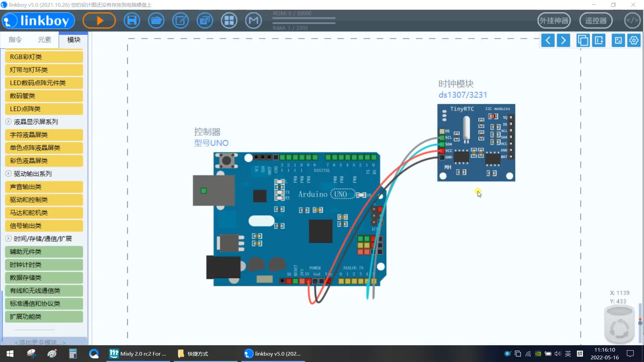Open the calculator taskbar icon

[x=73, y=354]
